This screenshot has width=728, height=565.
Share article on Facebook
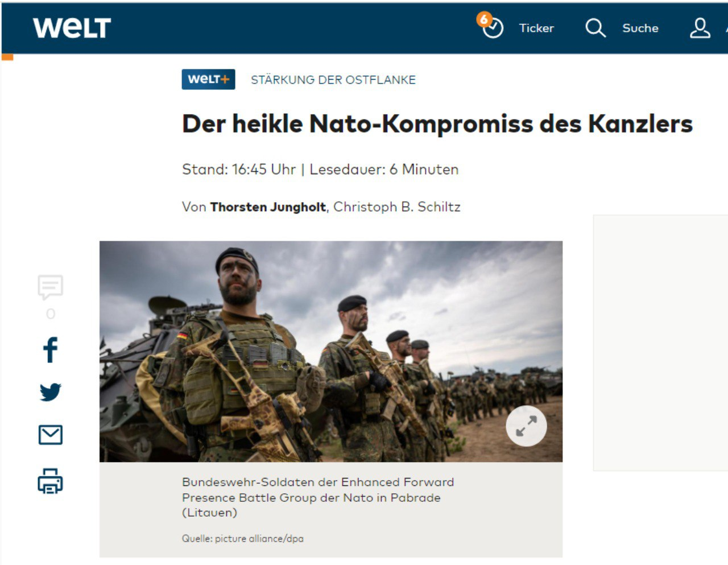tap(50, 349)
